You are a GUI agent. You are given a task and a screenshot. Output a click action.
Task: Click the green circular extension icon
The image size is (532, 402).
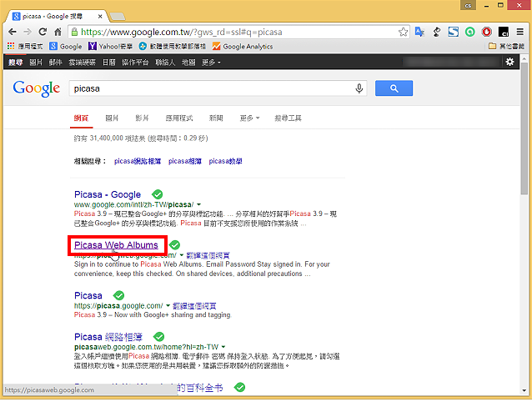(470, 32)
